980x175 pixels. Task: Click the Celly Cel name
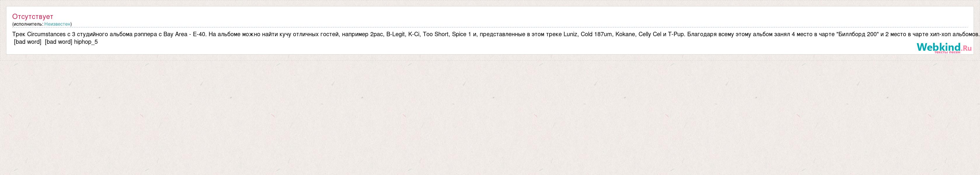650,34
